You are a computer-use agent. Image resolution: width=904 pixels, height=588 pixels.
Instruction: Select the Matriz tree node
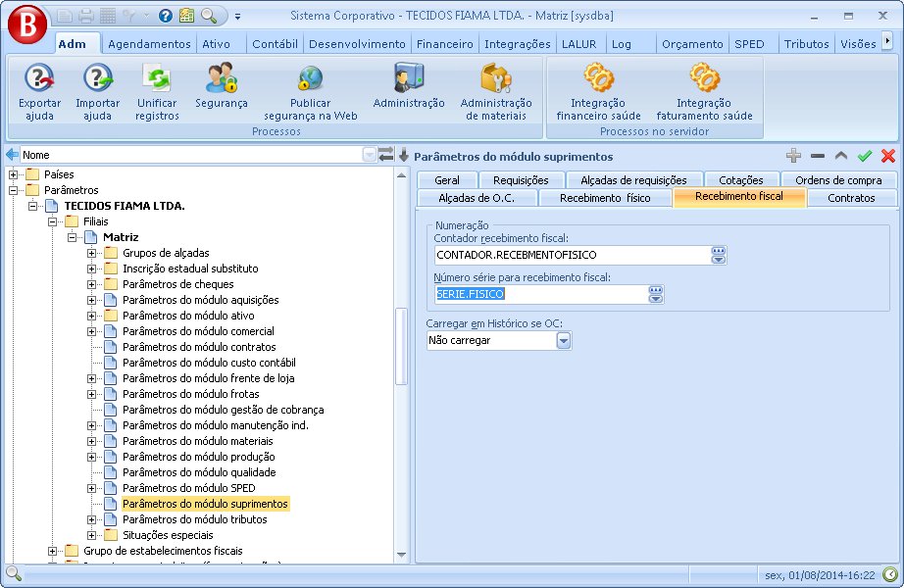121,237
